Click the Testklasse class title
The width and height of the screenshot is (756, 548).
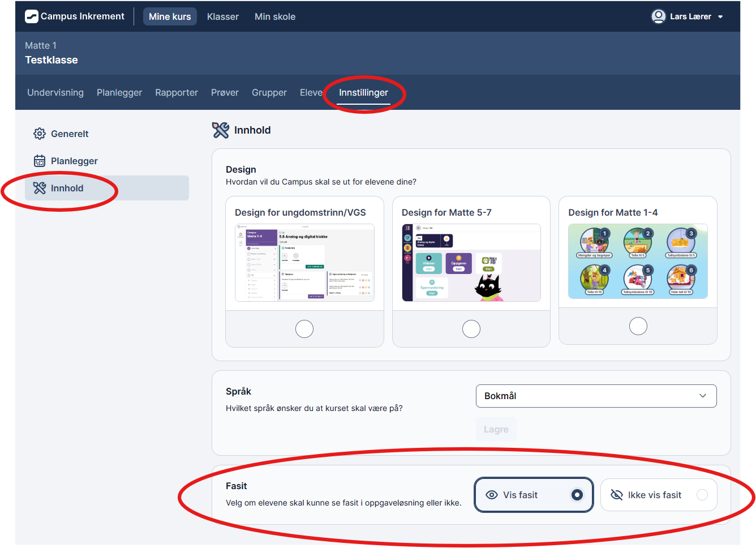pyautogui.click(x=51, y=60)
